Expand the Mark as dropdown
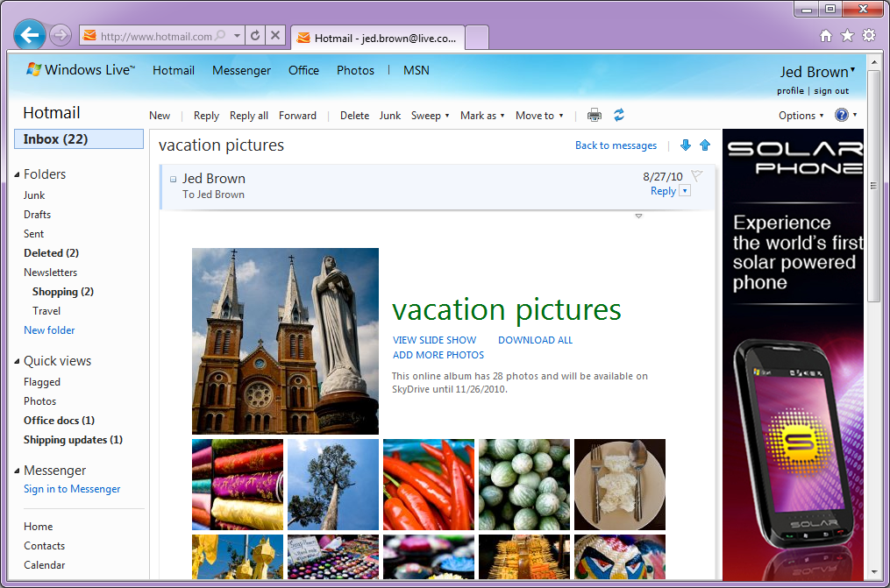890x588 pixels. coord(482,116)
